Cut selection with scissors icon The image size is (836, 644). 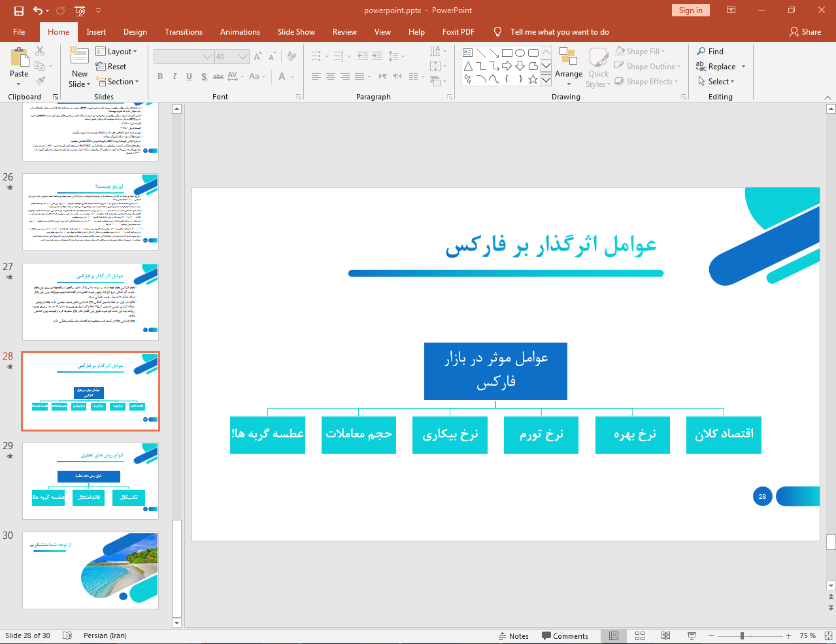(x=40, y=51)
